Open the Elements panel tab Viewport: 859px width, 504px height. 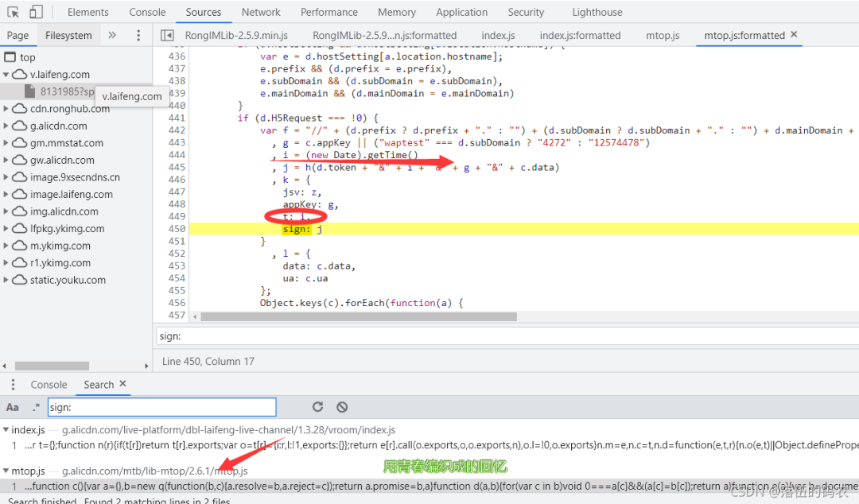tap(87, 12)
